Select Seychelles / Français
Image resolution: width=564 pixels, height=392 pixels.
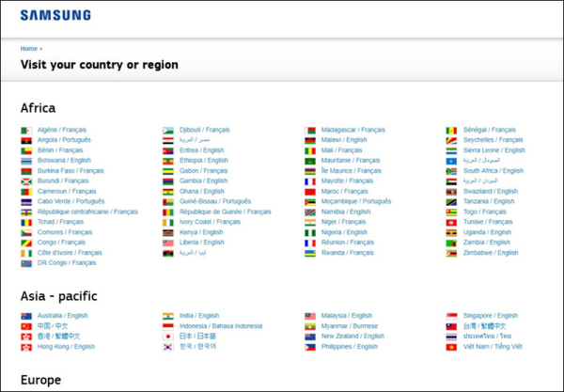[x=493, y=140]
